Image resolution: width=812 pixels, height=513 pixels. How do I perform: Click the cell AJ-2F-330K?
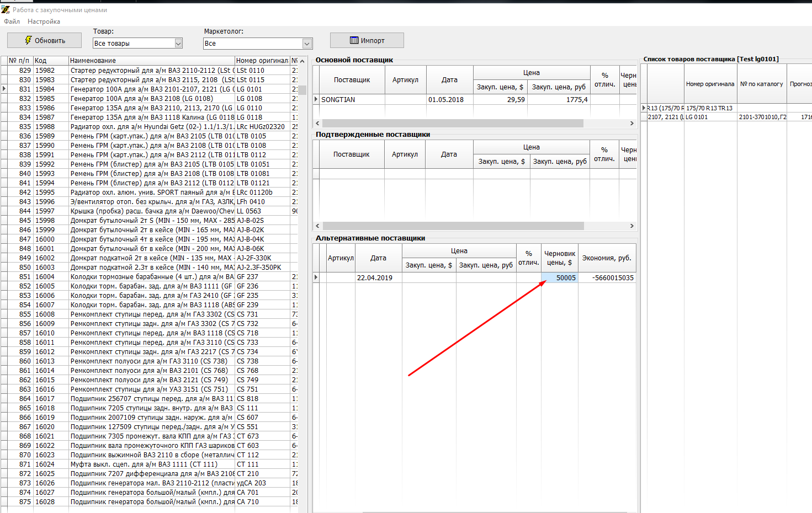point(262,258)
